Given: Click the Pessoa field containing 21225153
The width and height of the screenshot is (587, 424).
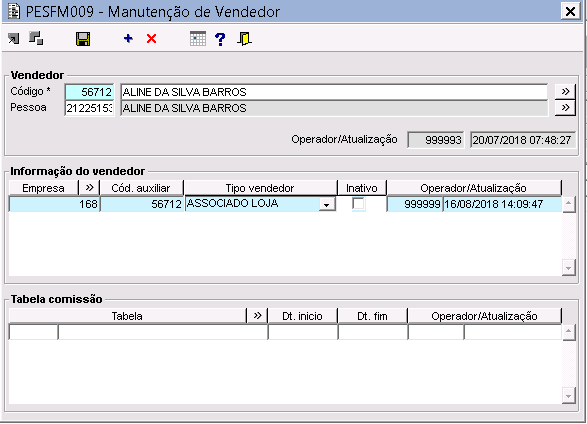Looking at the screenshot, I should point(89,108).
